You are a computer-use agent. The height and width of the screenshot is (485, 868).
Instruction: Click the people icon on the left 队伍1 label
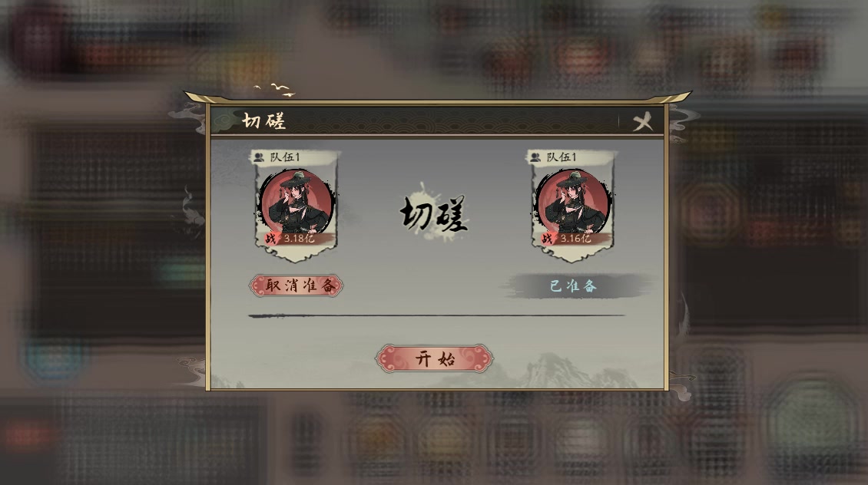pyautogui.click(x=259, y=157)
